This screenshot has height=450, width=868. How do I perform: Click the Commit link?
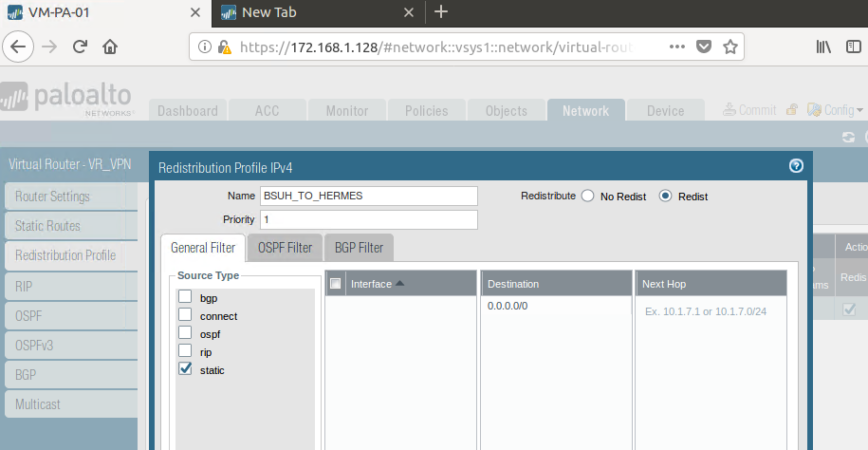pyautogui.click(x=749, y=110)
